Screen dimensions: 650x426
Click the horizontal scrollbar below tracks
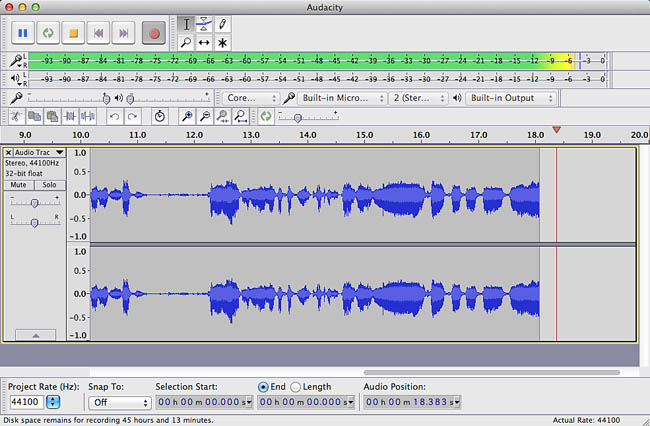coord(492,372)
